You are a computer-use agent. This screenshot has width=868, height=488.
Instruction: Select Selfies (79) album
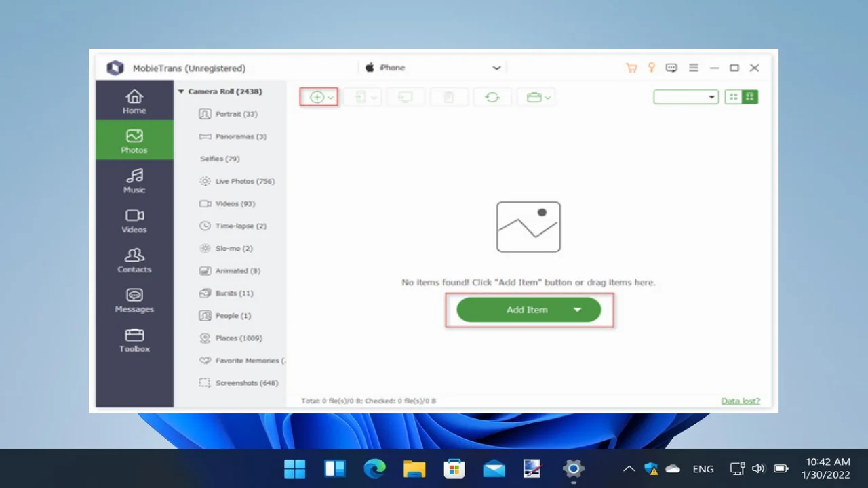point(220,159)
